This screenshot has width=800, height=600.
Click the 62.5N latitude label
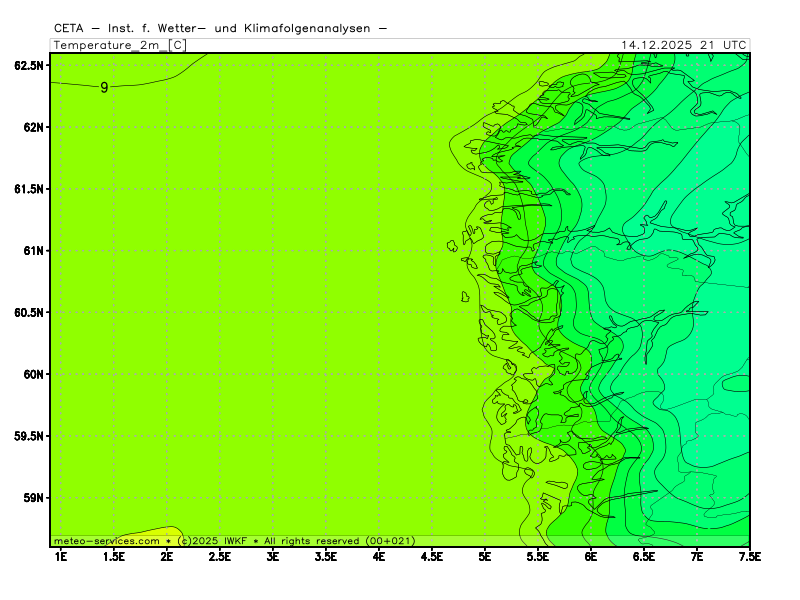[x=29, y=65]
